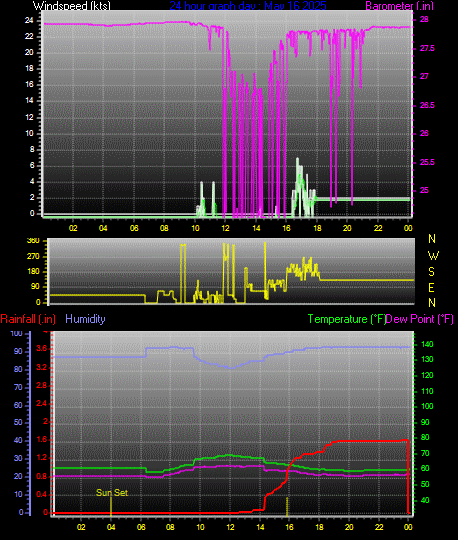
Task: Click the '3.6' value on red rainfall axis
Action: [x=41, y=349]
